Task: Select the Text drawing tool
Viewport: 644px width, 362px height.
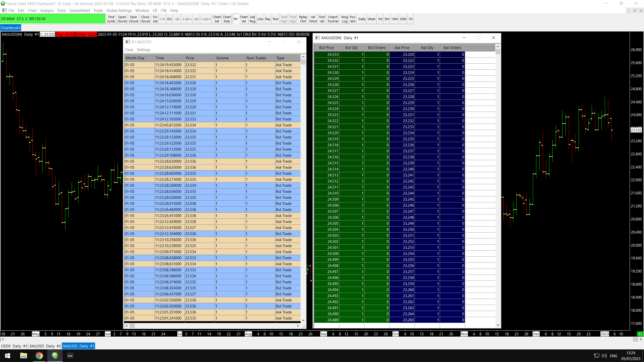Action: (275, 19)
